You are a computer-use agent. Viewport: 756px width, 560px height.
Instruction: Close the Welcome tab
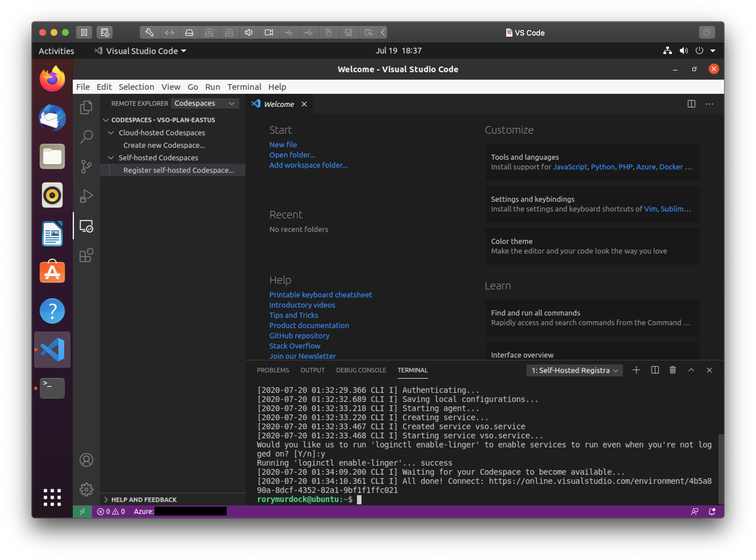click(x=304, y=104)
